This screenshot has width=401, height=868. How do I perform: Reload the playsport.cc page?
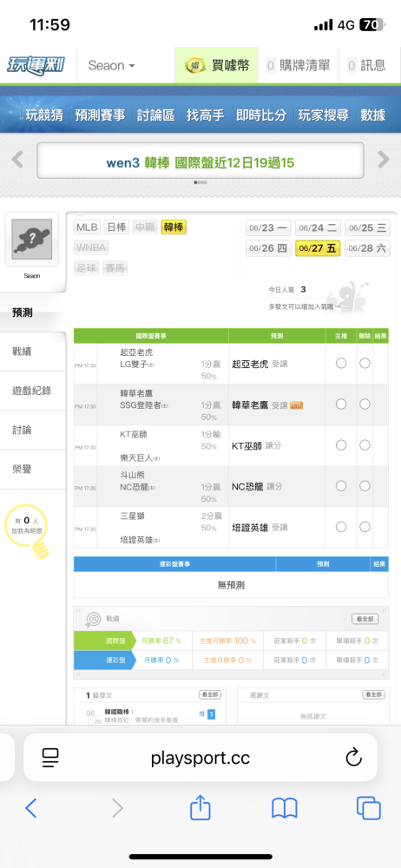point(353,757)
